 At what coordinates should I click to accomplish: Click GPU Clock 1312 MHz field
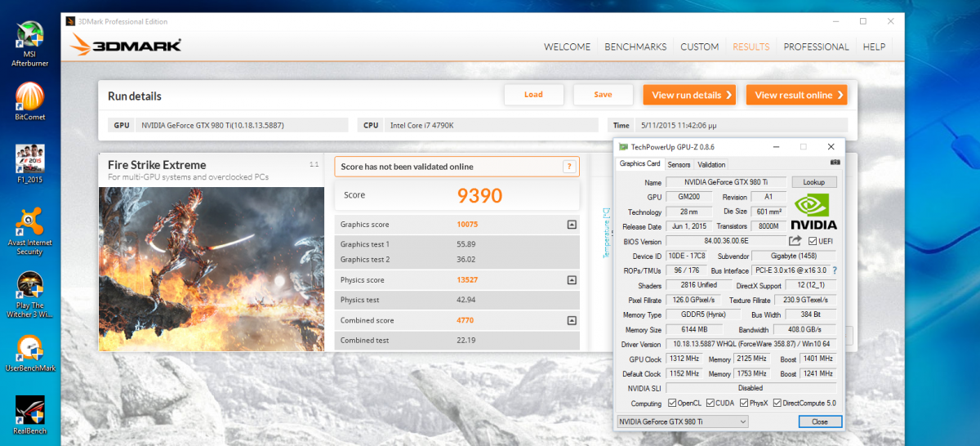pyautogui.click(x=684, y=359)
